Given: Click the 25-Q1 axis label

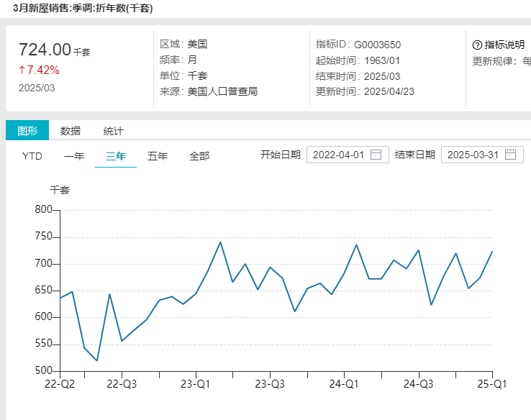Looking at the screenshot, I should coord(492,384).
